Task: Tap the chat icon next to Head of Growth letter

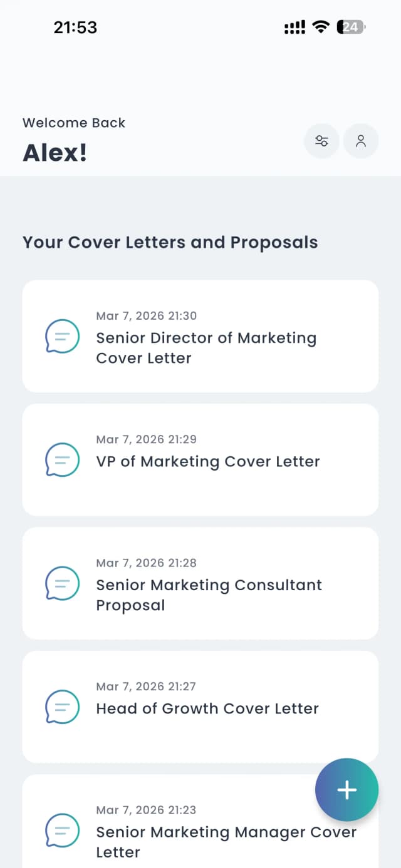Action: pos(61,708)
